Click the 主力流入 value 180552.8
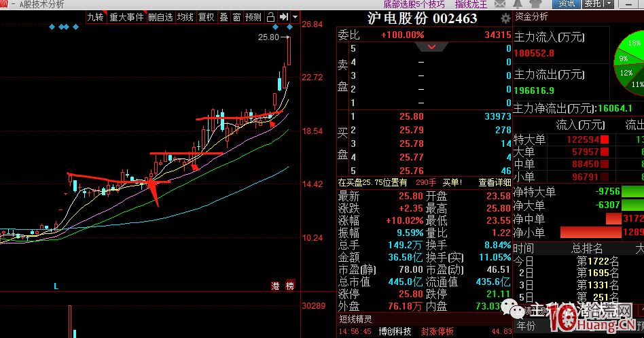 534,54
